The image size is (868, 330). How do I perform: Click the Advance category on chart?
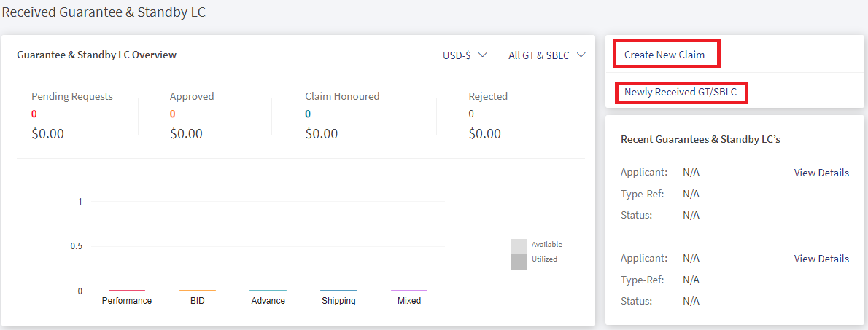point(268,301)
